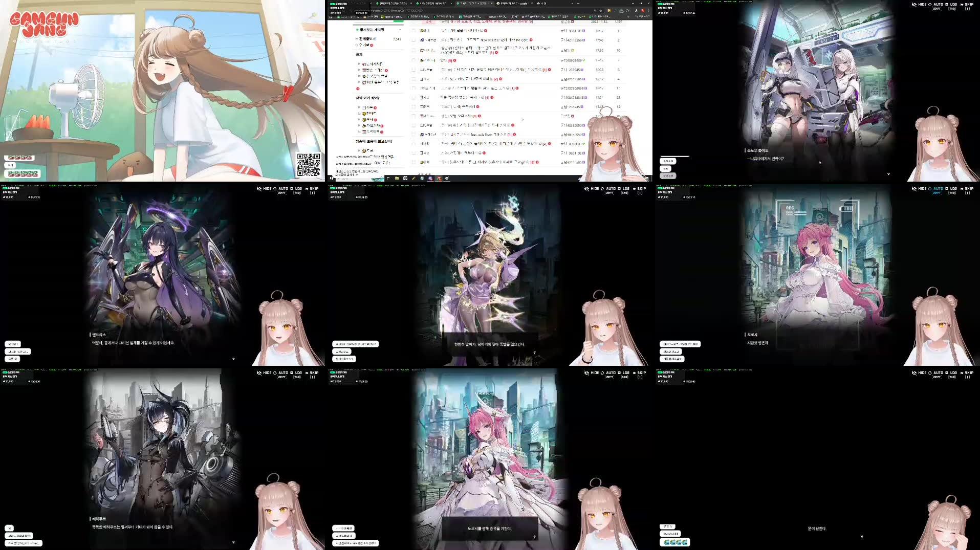Click the narration box in pink-haired horned scene
The height and width of the screenshot is (550, 980).
pyautogui.click(x=490, y=529)
